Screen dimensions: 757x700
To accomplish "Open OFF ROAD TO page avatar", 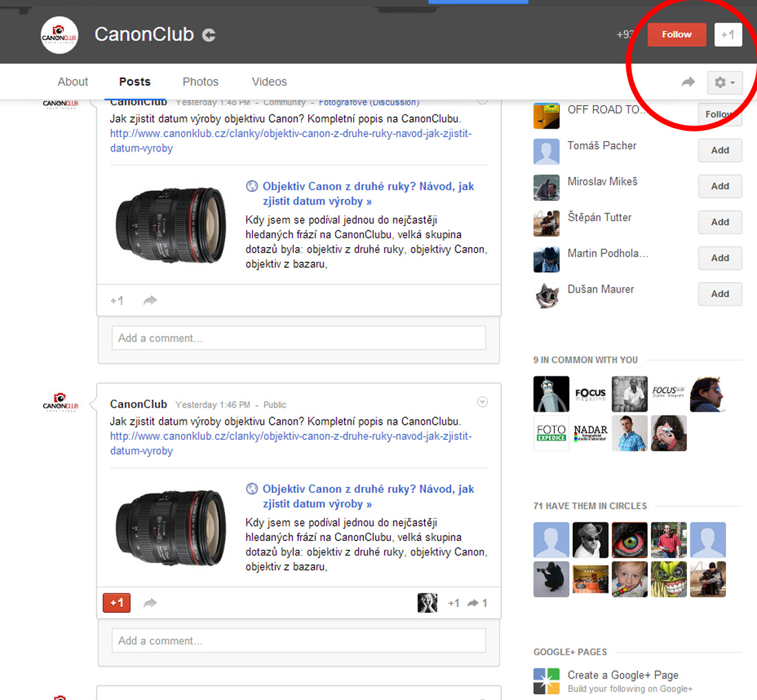I will point(546,116).
